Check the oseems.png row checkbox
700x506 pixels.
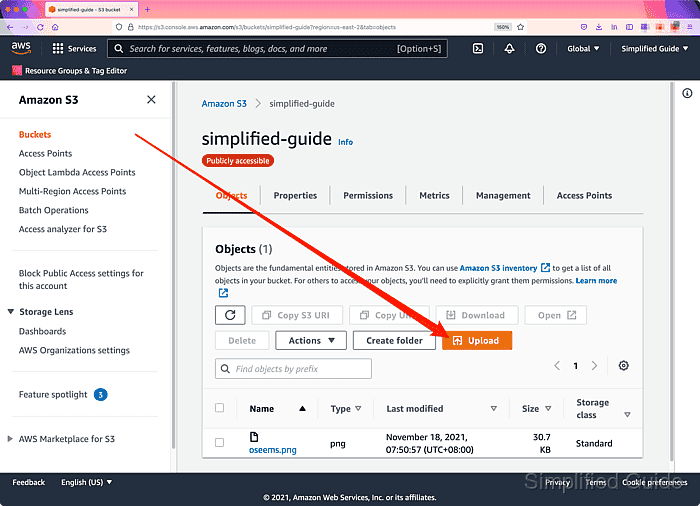[219, 443]
